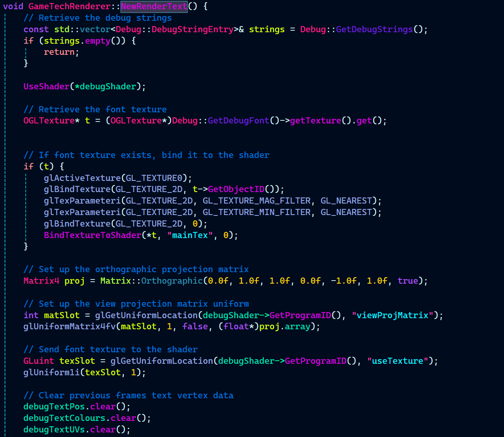Screen dimensions: 504x437
Task: Click the GetDebugStrings function call
Action: point(374,30)
